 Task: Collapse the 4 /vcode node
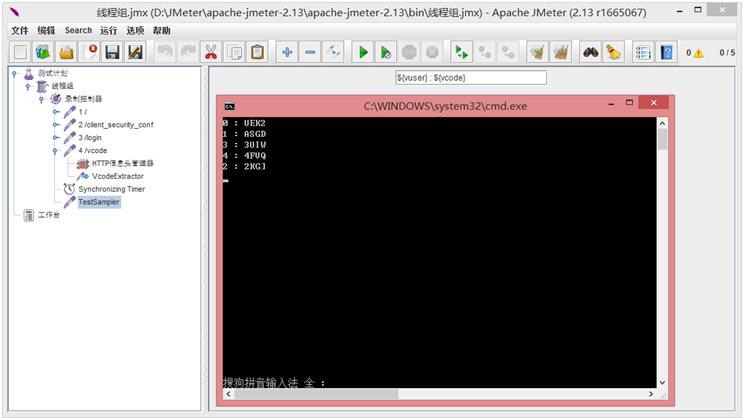click(x=55, y=151)
